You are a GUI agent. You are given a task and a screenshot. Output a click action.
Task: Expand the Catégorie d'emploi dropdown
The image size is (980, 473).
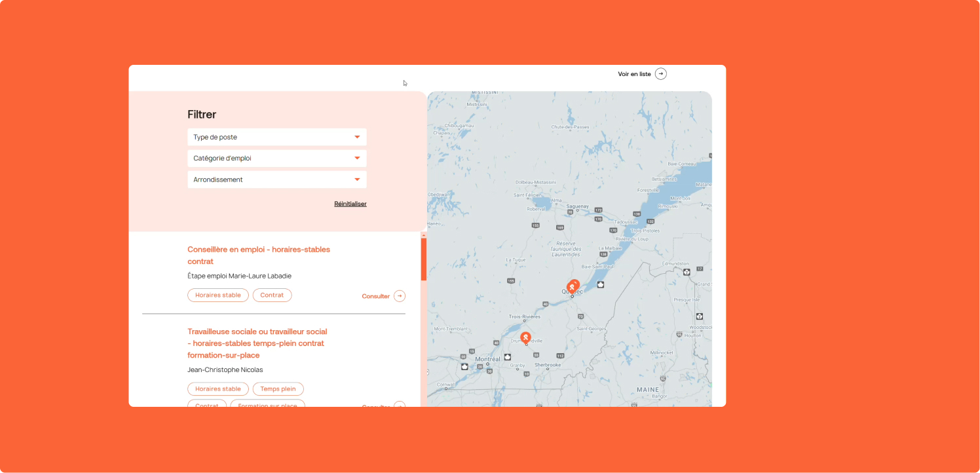(x=276, y=159)
